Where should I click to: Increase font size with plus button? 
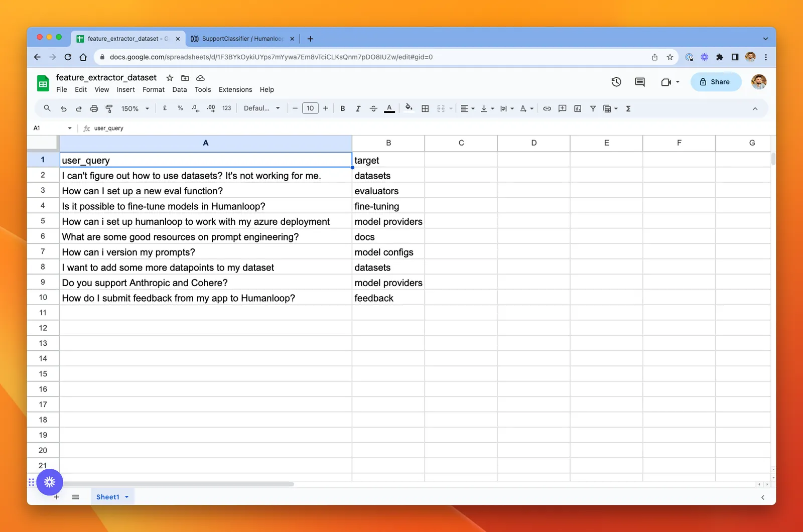coord(326,108)
